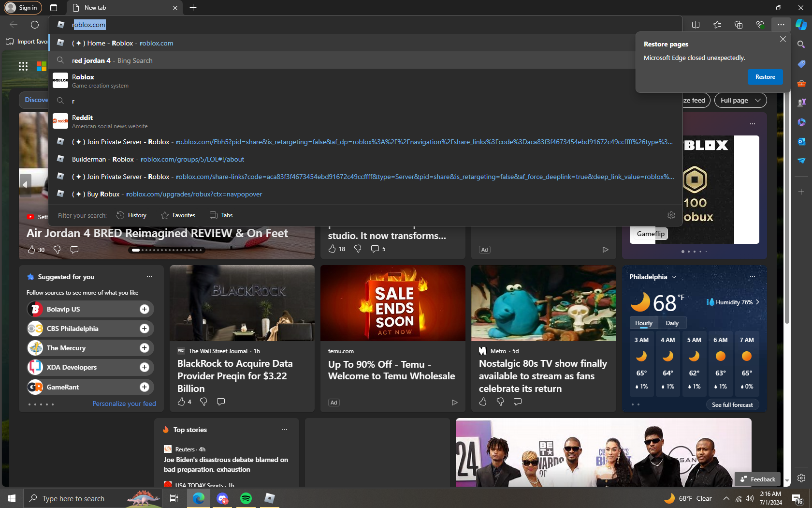Image resolution: width=812 pixels, height=508 pixels.
Task: Refresh the page
Action: point(35,25)
